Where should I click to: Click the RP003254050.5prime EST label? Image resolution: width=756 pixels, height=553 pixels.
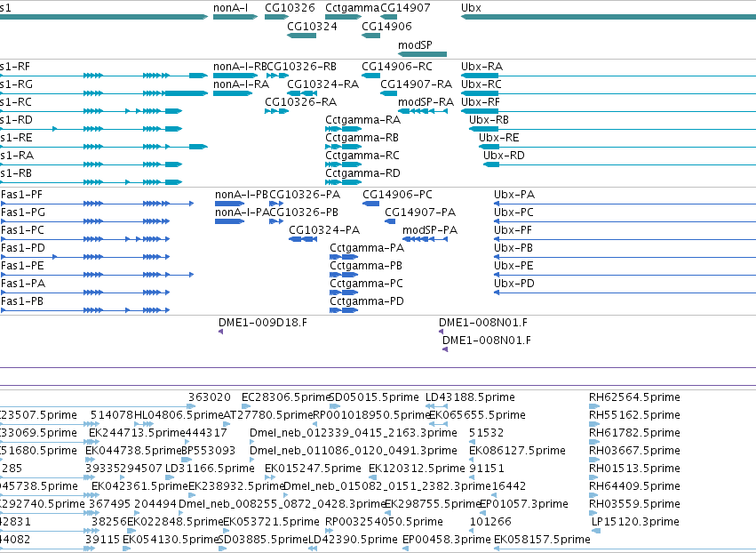point(385,522)
